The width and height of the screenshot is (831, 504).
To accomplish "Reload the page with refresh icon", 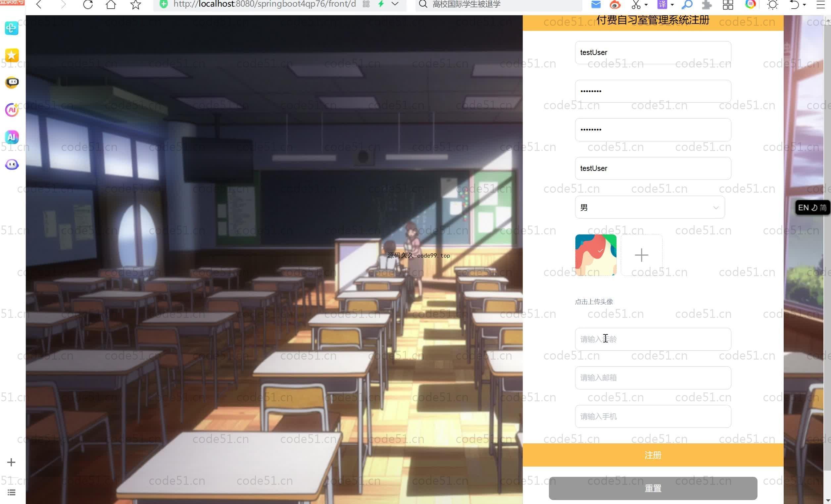I will (88, 4).
